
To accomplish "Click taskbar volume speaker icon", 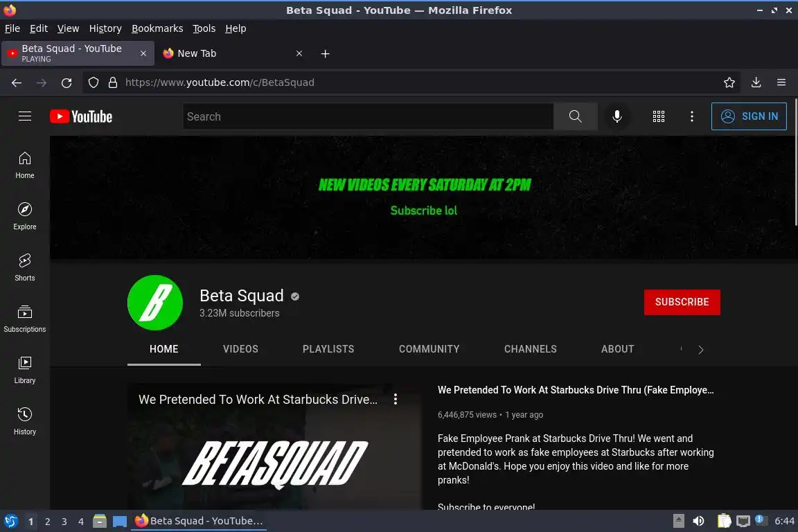I will (x=698, y=521).
